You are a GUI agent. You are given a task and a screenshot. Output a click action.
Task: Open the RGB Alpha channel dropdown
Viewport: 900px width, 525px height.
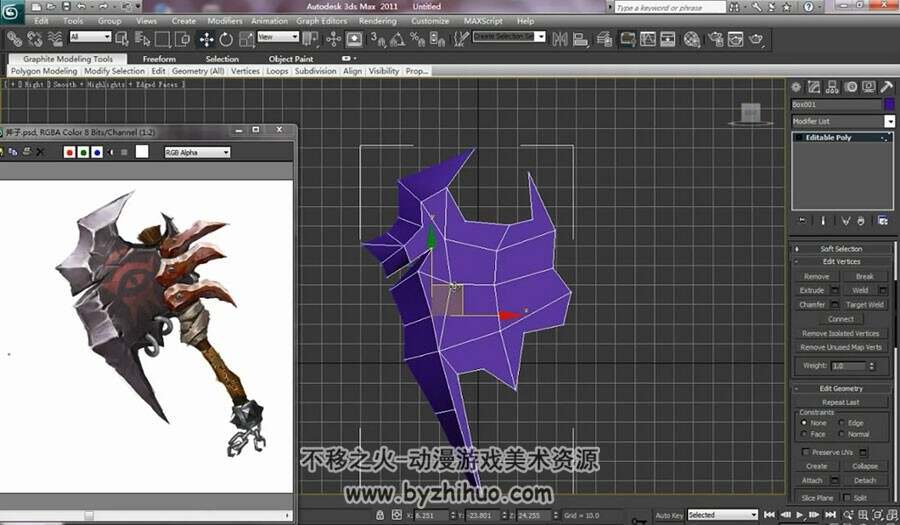click(x=197, y=152)
